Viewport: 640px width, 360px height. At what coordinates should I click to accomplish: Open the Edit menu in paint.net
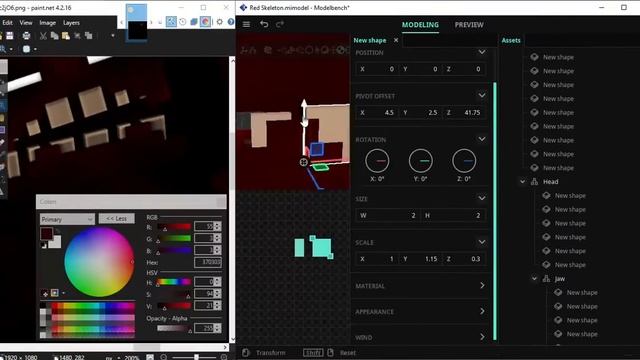coord(7,22)
